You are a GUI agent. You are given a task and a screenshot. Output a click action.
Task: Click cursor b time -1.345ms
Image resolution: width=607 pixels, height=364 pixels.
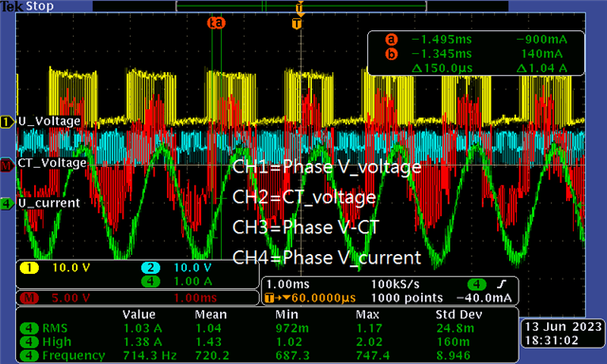click(x=442, y=54)
